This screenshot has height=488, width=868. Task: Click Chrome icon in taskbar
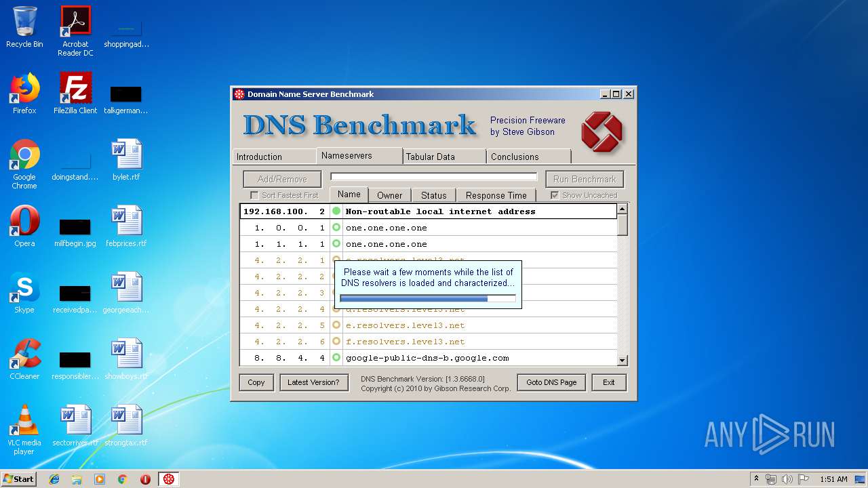point(123,479)
